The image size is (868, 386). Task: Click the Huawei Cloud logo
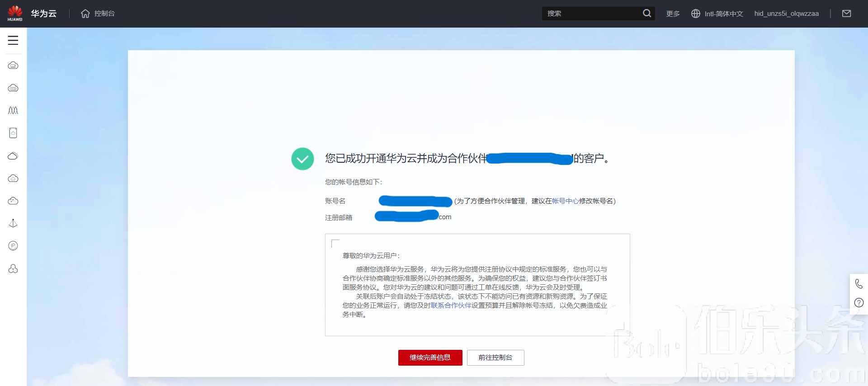(x=15, y=13)
